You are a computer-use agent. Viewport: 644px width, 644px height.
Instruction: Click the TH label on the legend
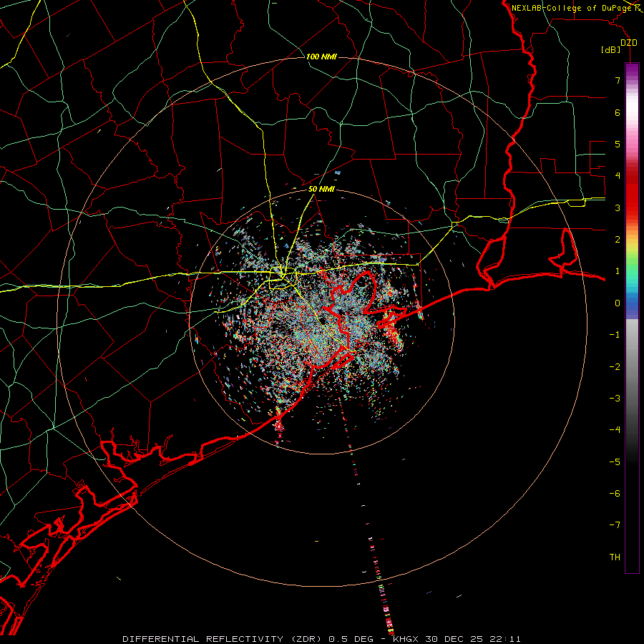click(615, 557)
